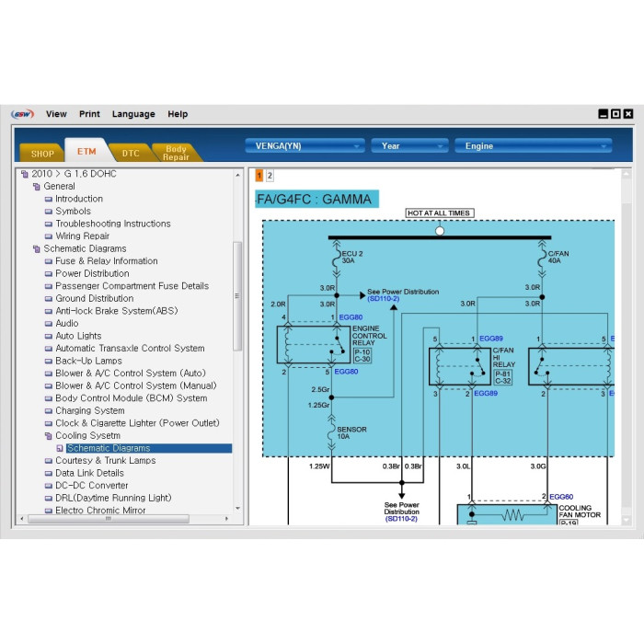Click icon beside Fuse & Relay Information
Viewport: 644px width, 644px height.
point(49,261)
